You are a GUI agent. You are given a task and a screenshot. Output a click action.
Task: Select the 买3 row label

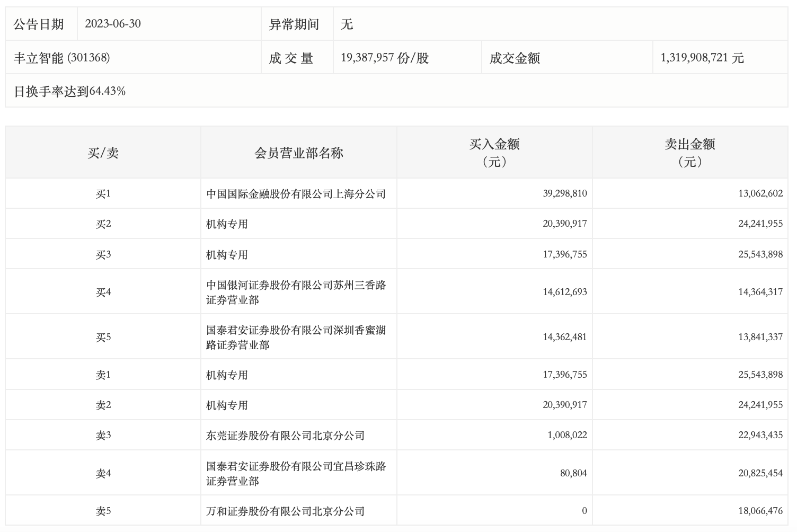coord(103,255)
